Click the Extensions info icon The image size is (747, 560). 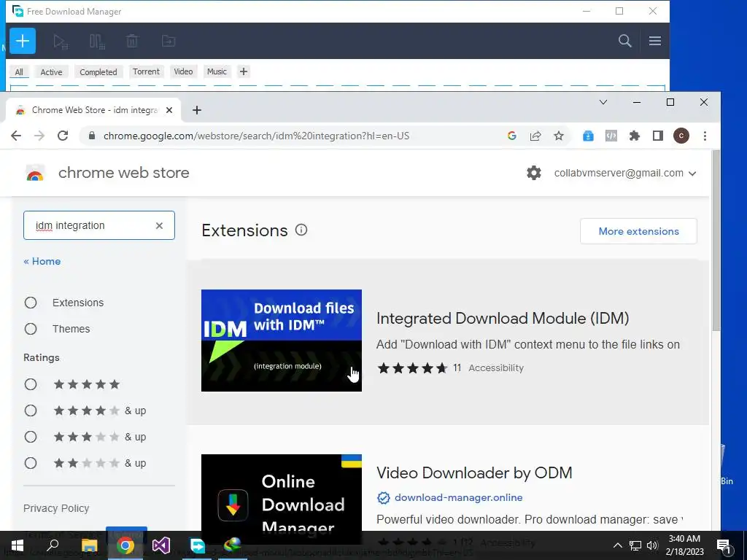301,230
